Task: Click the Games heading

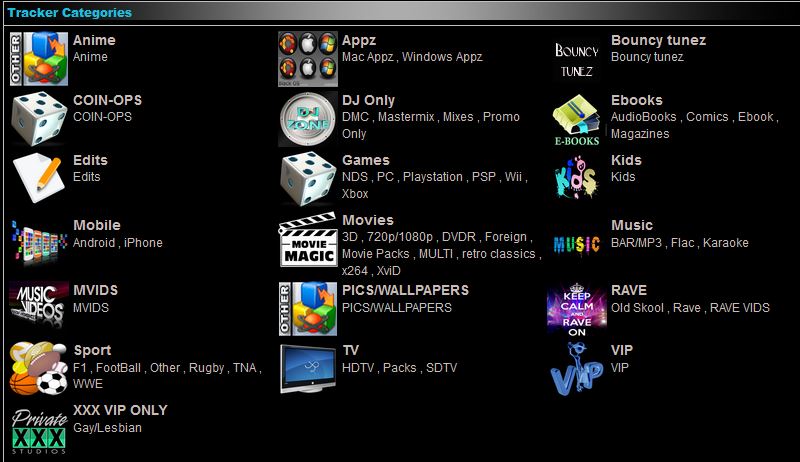Action: [366, 160]
